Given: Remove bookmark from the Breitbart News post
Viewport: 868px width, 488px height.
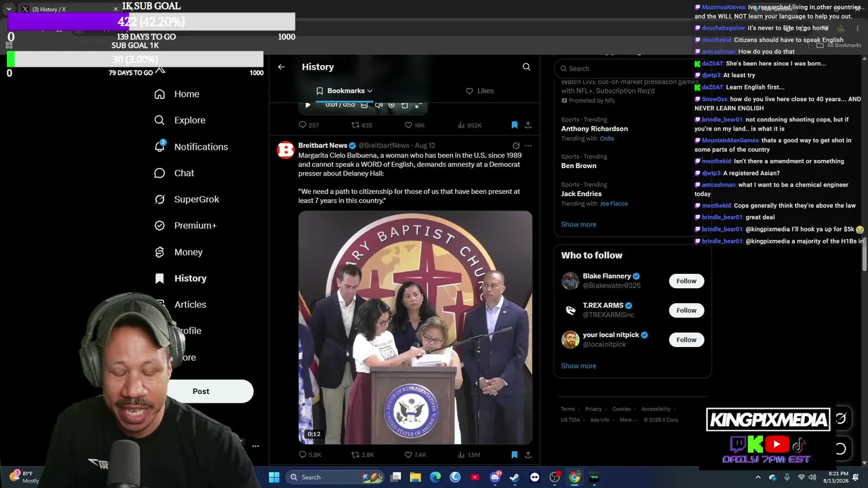Looking at the screenshot, I should pos(515,455).
